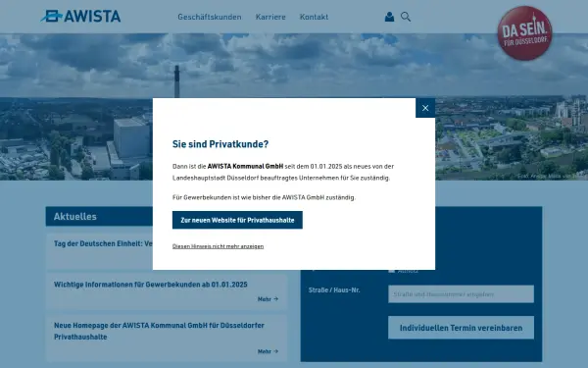
Task: Click the bold 'AWISTA Kommunal GmbH' text
Action: coord(245,167)
